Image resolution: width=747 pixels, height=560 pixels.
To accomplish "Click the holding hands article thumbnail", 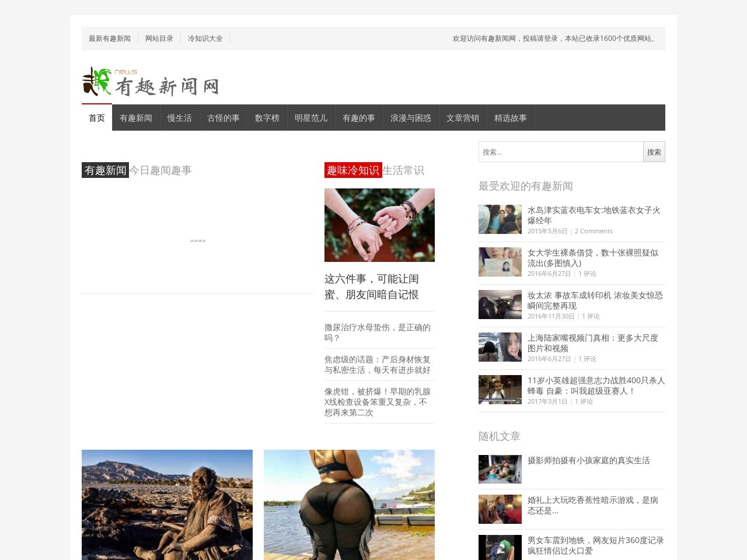I will pyautogui.click(x=379, y=225).
